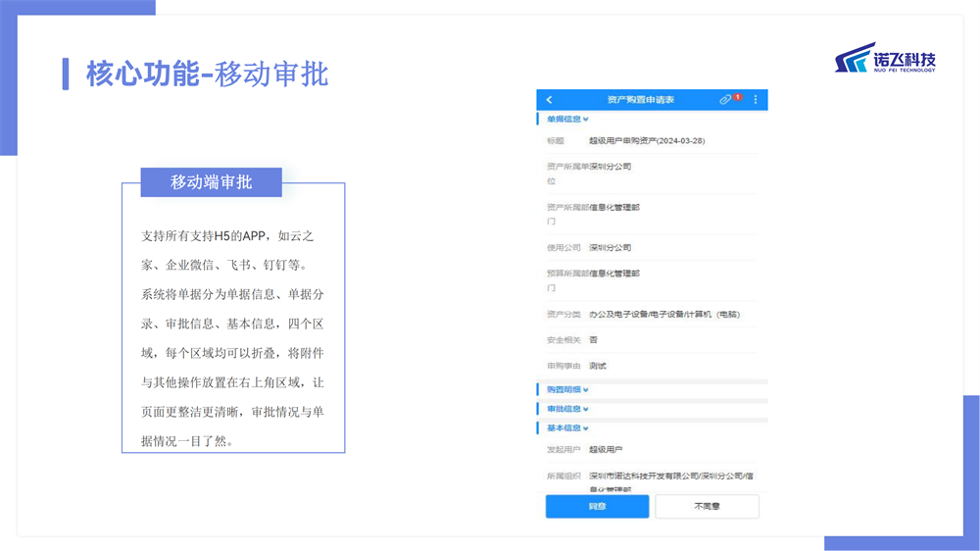
Task: Click the 资产所属单位 value 深圳分公司
Action: point(610,167)
